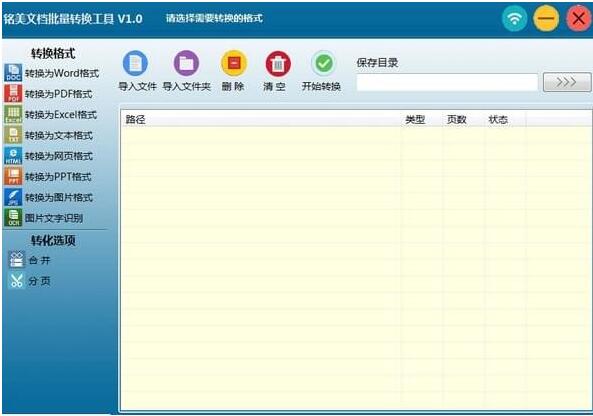Click the red 清空 trash icon
This screenshot has width=593, height=416.
pos(278,64)
